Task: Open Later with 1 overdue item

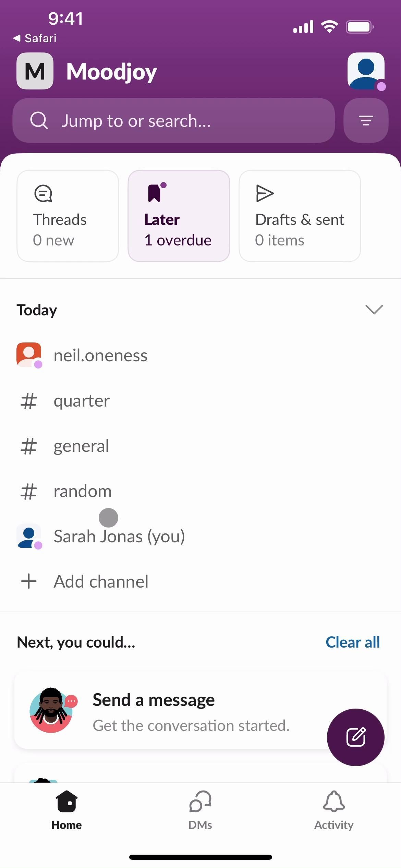Action: [179, 216]
